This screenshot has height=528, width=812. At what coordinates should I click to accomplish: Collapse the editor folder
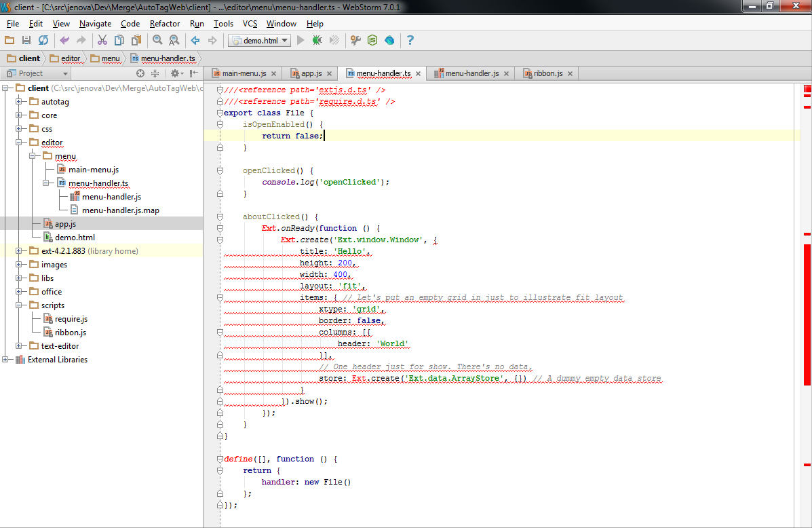coord(18,142)
